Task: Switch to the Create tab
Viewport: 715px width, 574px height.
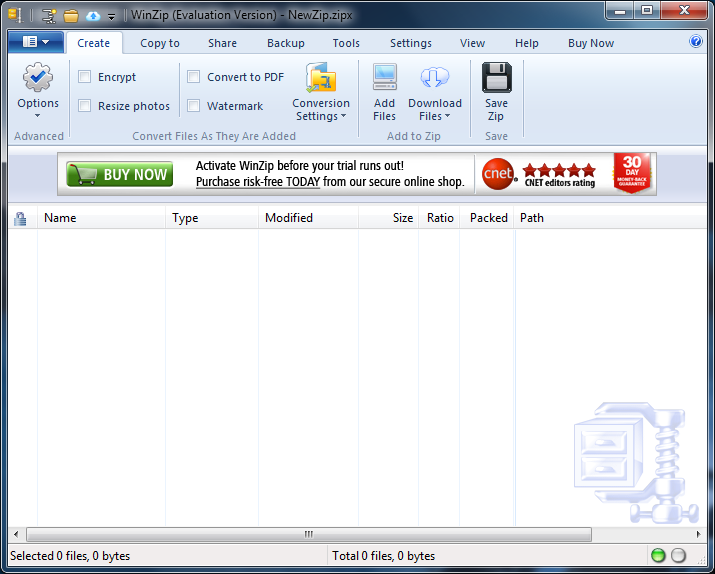Action: point(93,43)
